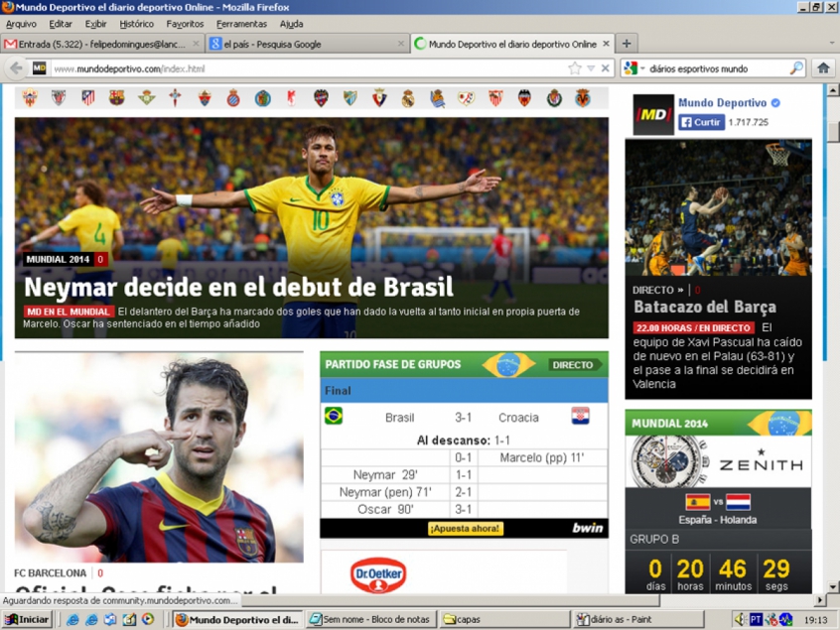Open the Valencia bat crest link
Viewport: 840px width, 630px height.
(524, 98)
